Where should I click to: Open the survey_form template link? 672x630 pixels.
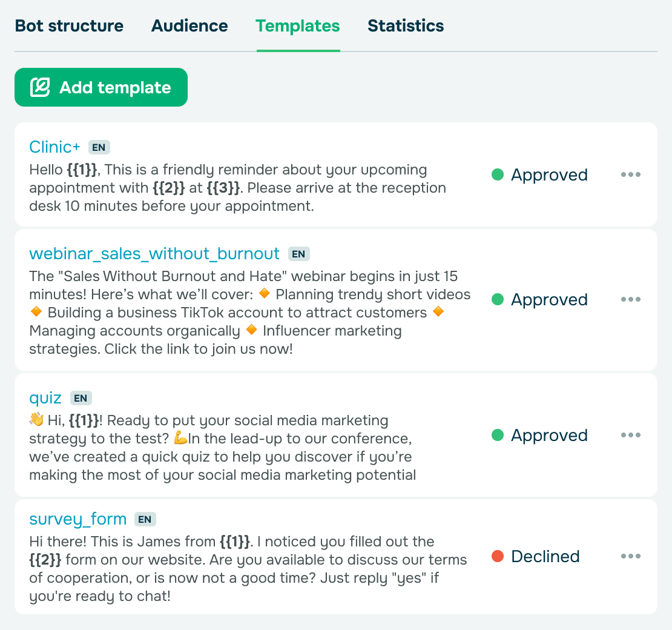coord(78,519)
